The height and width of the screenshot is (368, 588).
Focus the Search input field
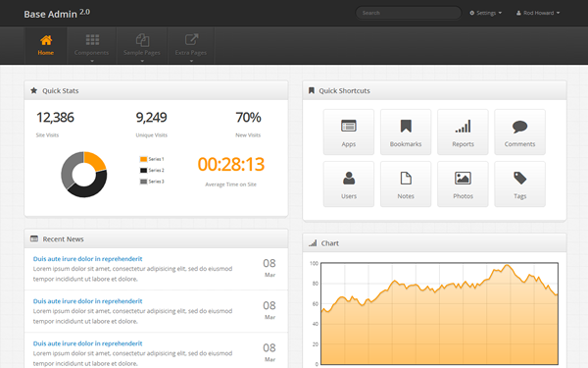(x=409, y=13)
